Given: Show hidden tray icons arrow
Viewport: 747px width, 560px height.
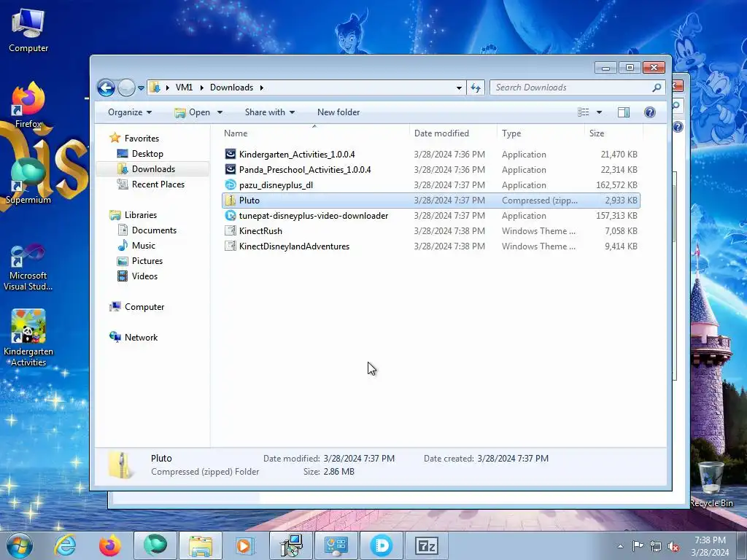Looking at the screenshot, I should click(620, 546).
